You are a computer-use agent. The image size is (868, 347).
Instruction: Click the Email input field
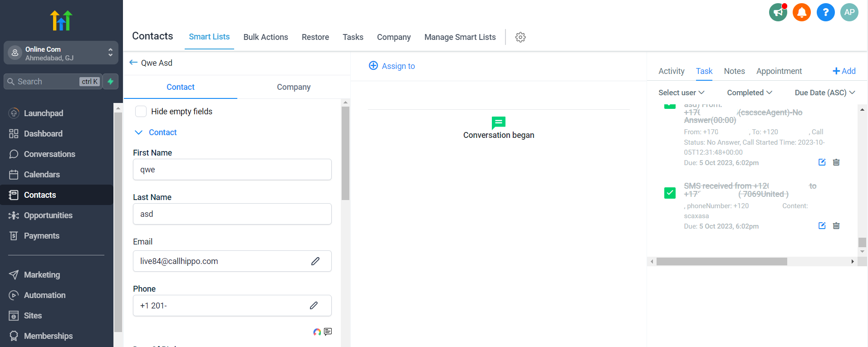(232, 261)
